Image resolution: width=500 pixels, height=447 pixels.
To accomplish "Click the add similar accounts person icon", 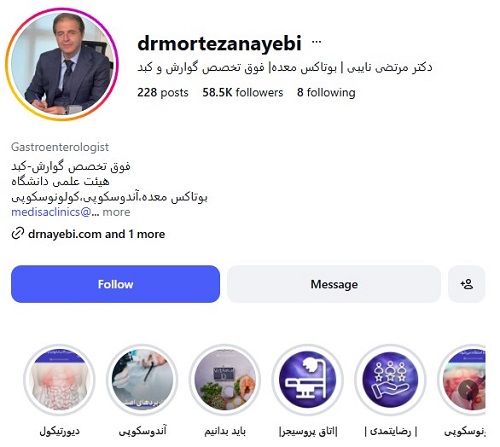I will [x=466, y=284].
